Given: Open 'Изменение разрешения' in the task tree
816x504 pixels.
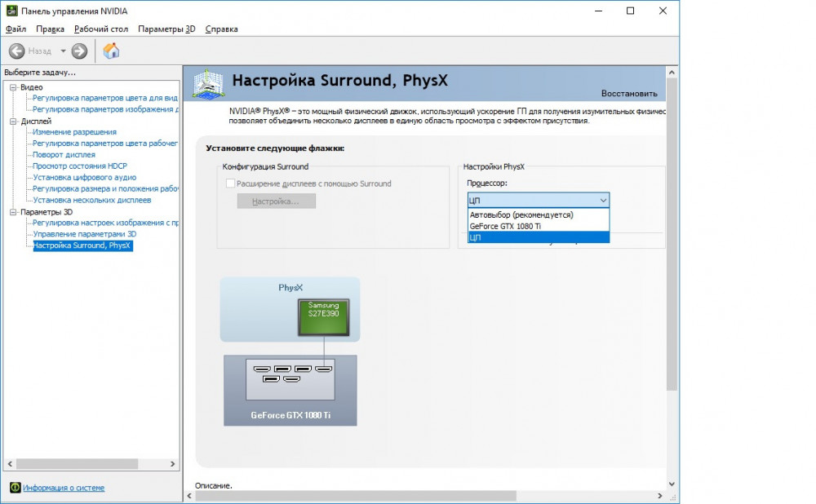Looking at the screenshot, I should click(74, 132).
